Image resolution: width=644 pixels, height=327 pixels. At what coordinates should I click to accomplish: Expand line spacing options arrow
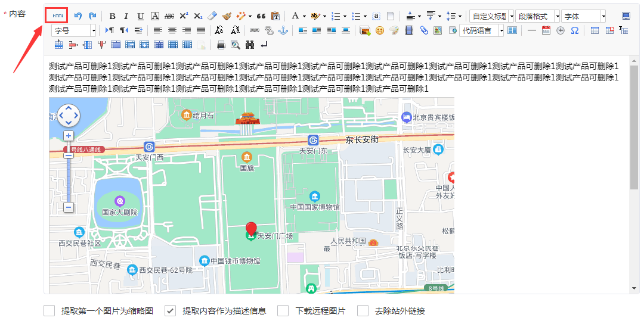[460, 17]
